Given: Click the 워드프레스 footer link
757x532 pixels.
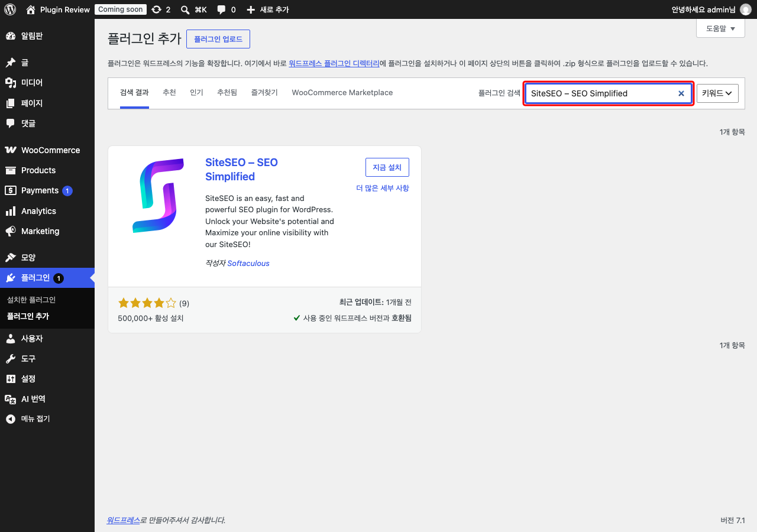Looking at the screenshot, I should coord(123,520).
